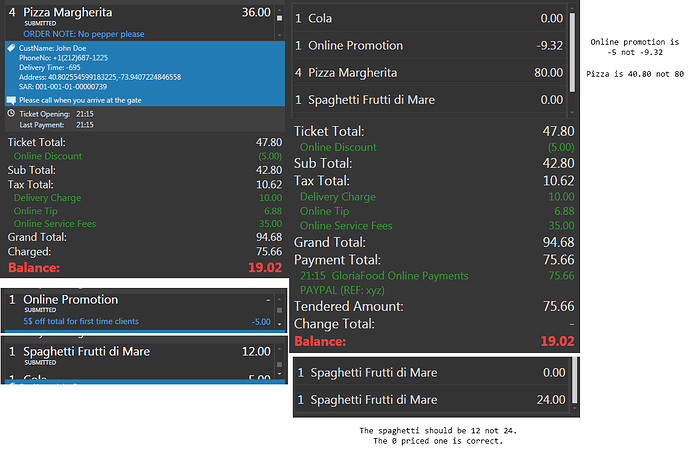690x449 pixels.
Task: Click the PAYPAL (REF: xyz) line
Action: (342, 291)
